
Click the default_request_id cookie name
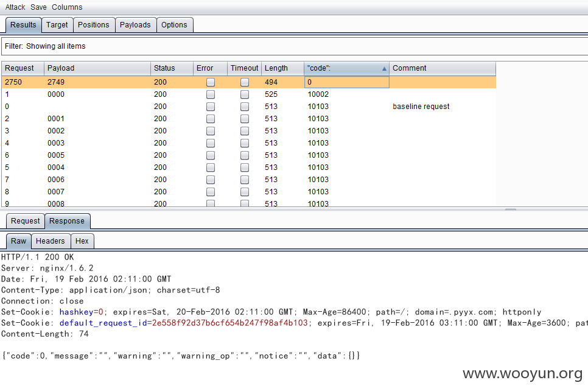pyautogui.click(x=103, y=323)
